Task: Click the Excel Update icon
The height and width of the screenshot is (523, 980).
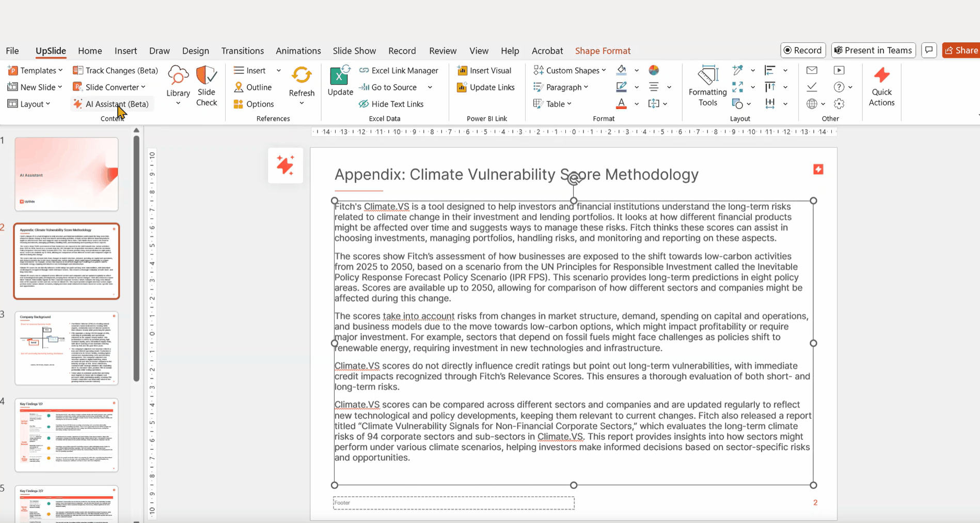Action: tap(340, 81)
